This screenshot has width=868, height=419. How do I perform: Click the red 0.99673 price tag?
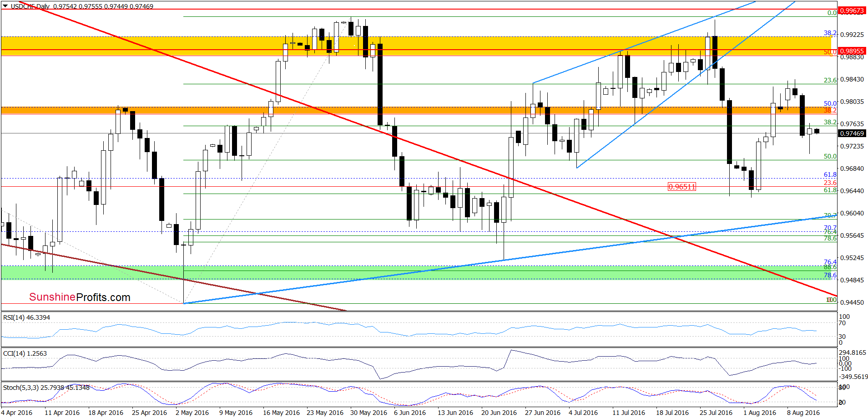tap(852, 10)
